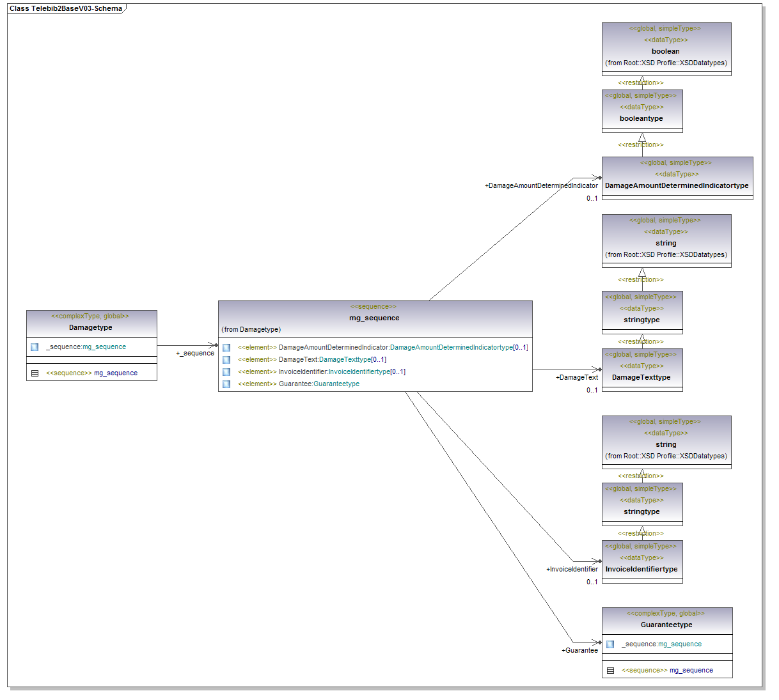Click the sequence operation icon in Damagetype
Image resolution: width=779 pixels, height=700 pixels.
click(x=35, y=373)
